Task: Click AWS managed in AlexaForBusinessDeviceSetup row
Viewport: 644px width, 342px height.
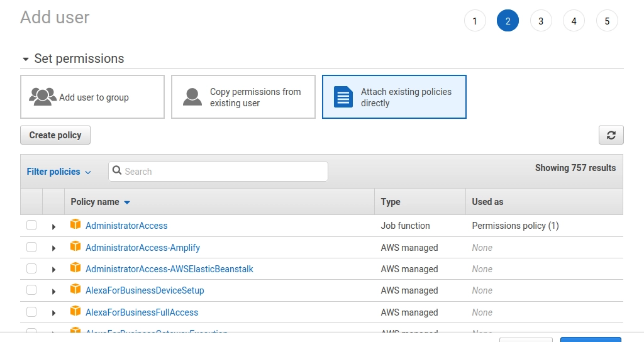Action: tap(409, 290)
